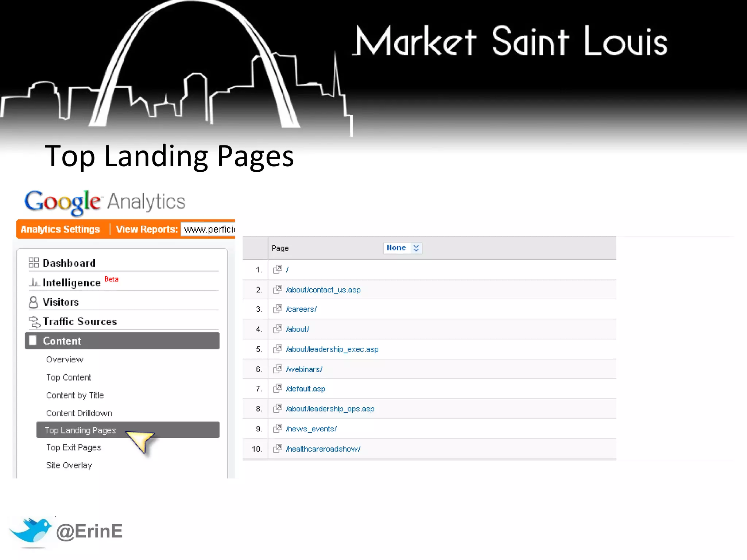Click the View Reports label
747x560 pixels.
147,229
